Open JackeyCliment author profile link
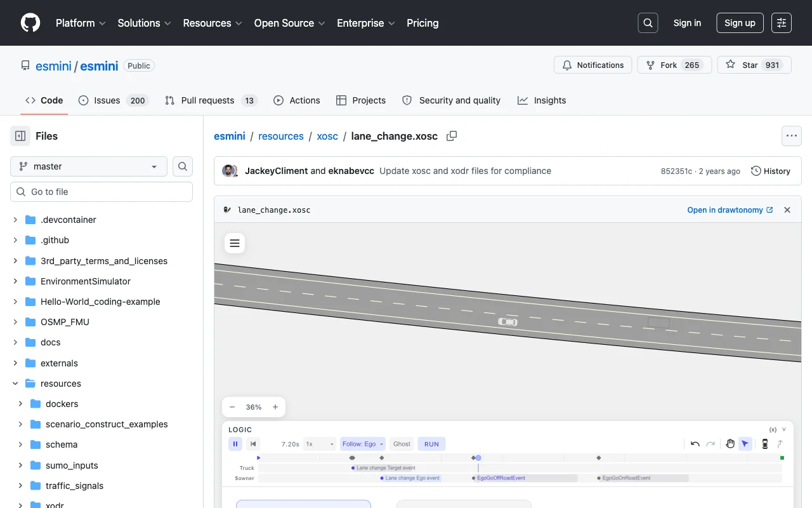812x508 pixels. [276, 171]
